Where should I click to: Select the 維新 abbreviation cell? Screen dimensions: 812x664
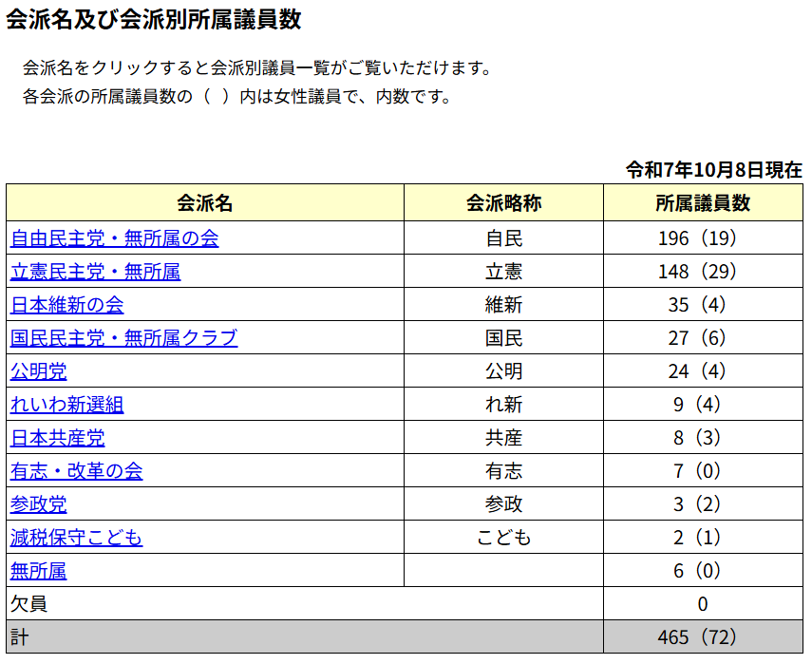(504, 305)
